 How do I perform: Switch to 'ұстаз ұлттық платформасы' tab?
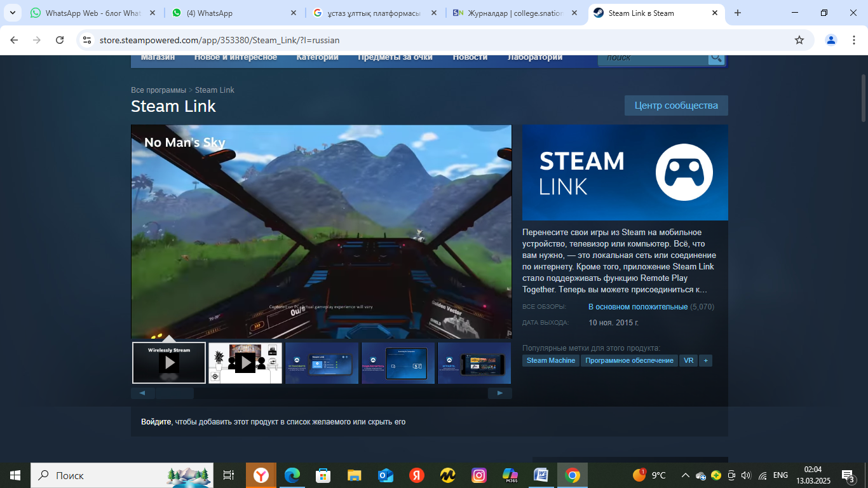(375, 13)
